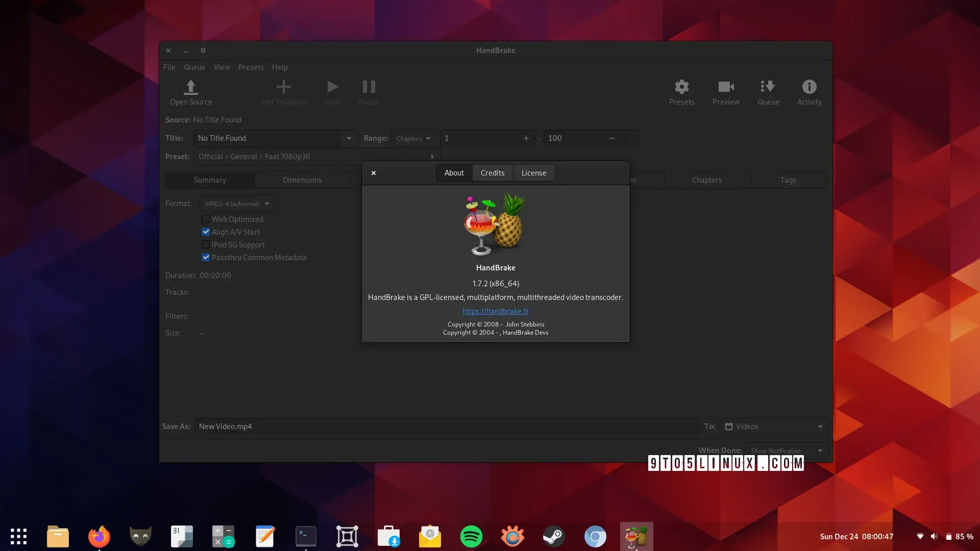Image resolution: width=980 pixels, height=551 pixels.
Task: Expand the Preset selector arrow
Action: click(x=432, y=157)
